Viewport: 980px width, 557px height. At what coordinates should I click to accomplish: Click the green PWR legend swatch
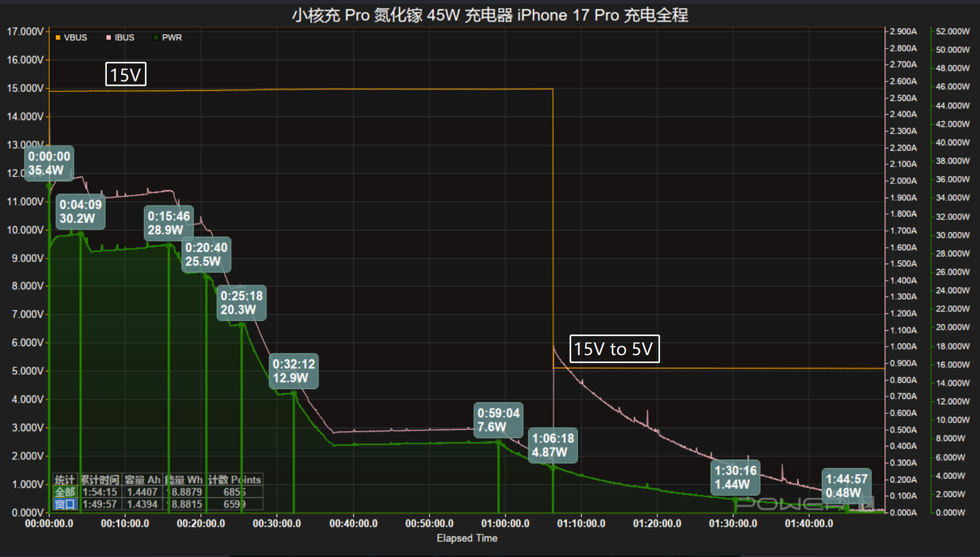[157, 37]
